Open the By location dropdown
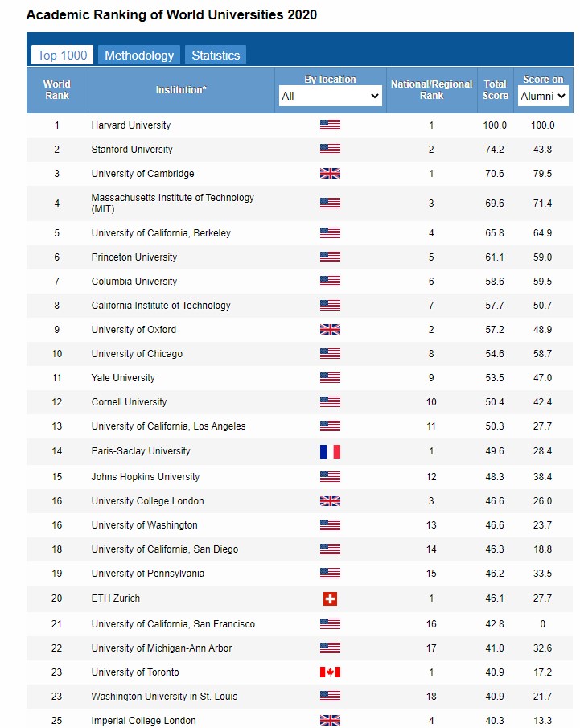The width and height of the screenshot is (580, 728). [330, 96]
